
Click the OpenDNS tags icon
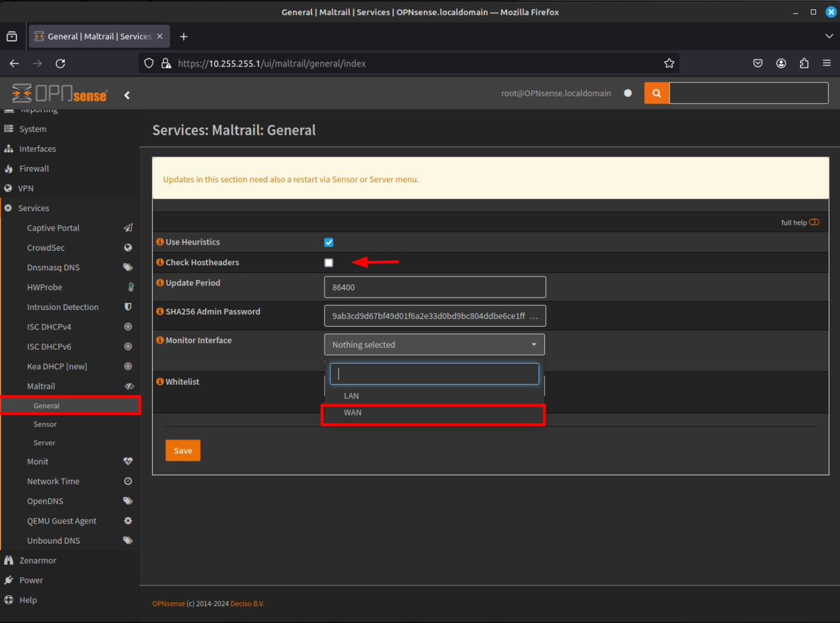pyautogui.click(x=128, y=501)
